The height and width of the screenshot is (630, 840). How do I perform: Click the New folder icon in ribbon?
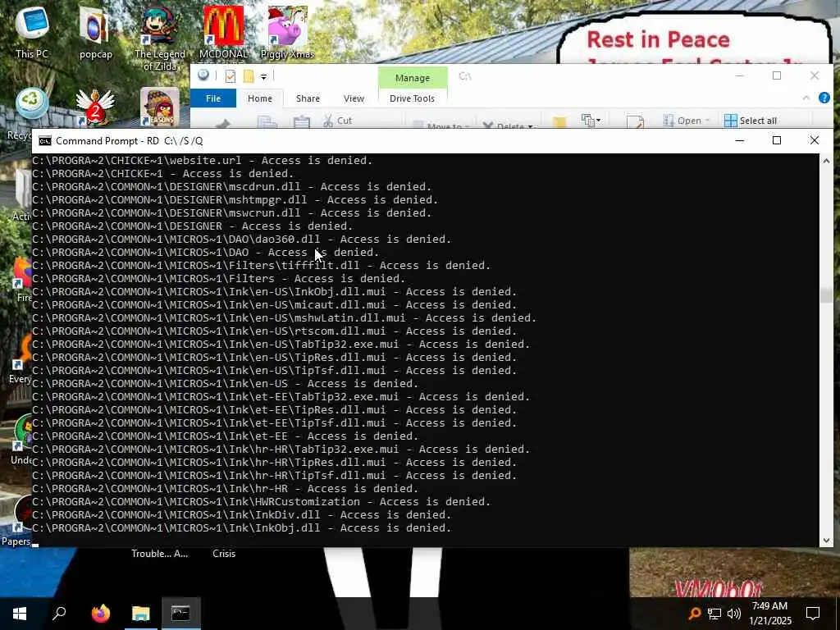pos(559,123)
